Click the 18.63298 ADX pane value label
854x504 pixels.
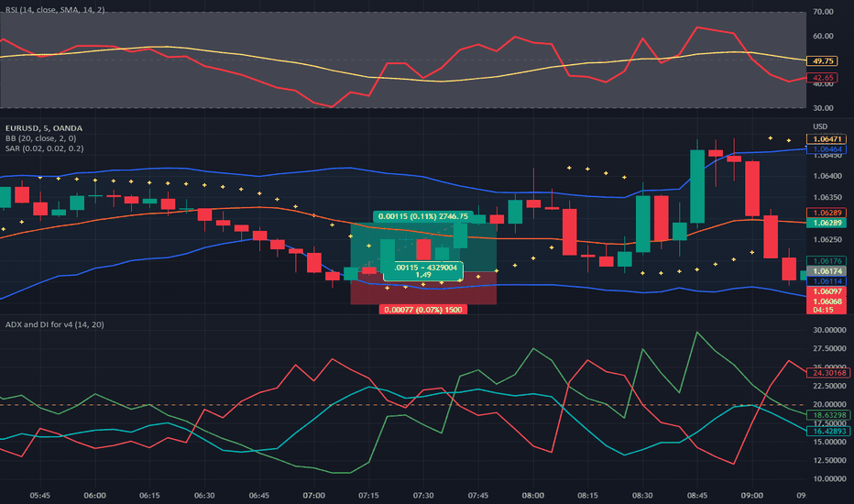[829, 415]
